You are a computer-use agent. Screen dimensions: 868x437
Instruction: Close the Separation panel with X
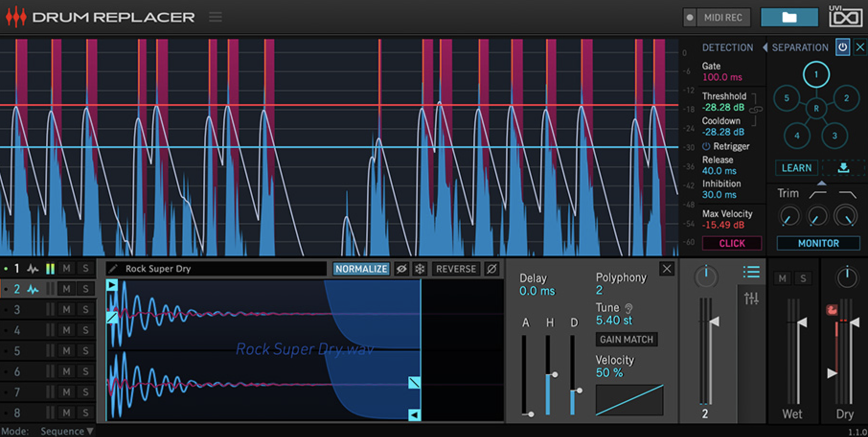[x=860, y=47]
